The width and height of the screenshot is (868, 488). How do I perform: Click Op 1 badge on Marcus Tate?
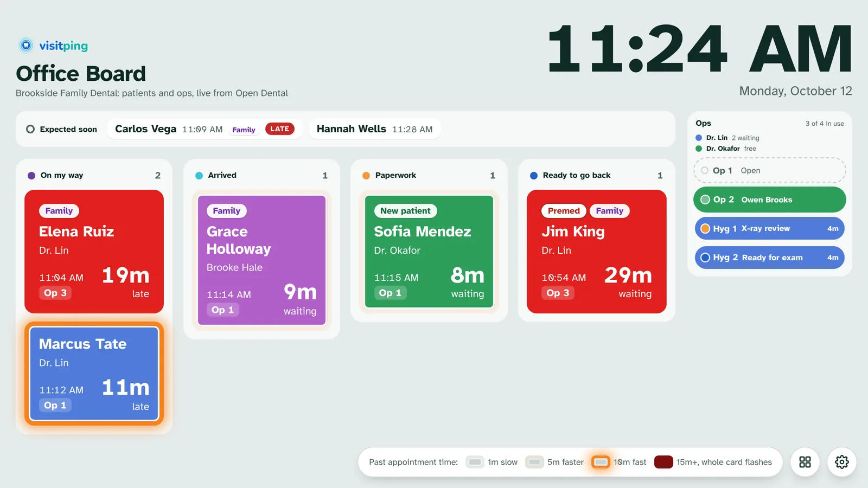[x=55, y=405]
